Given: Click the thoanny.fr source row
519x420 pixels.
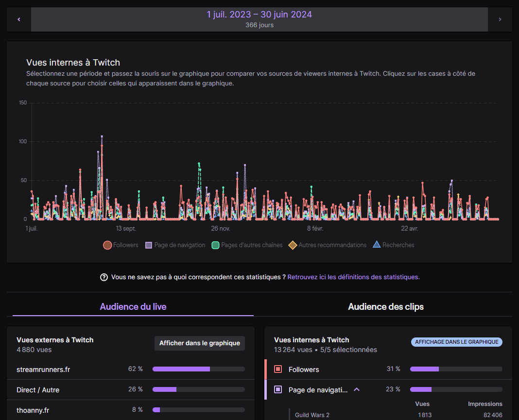Looking at the screenshot, I should pos(33,410).
